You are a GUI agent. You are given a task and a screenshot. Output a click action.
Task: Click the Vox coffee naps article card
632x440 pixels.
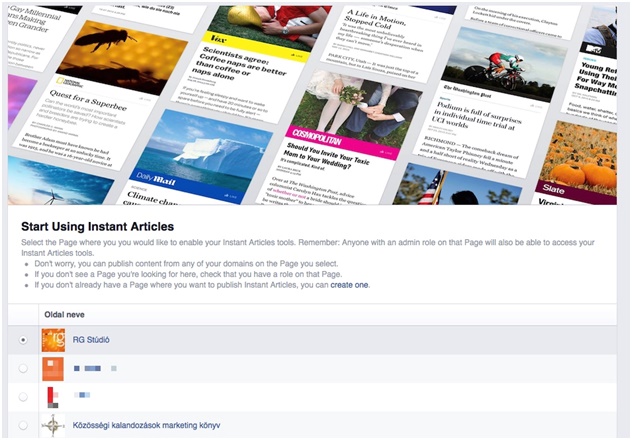(x=250, y=64)
